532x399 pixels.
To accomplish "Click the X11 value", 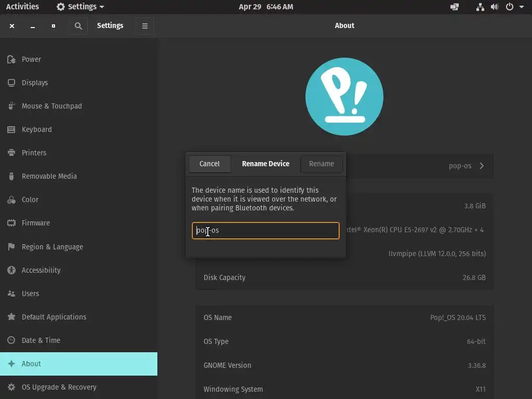I will [x=481, y=389].
